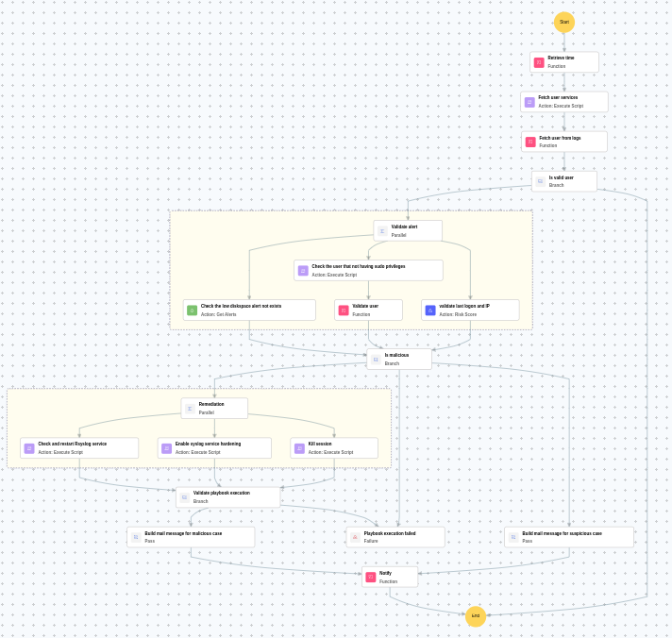Click the yellow End node

pos(476,615)
